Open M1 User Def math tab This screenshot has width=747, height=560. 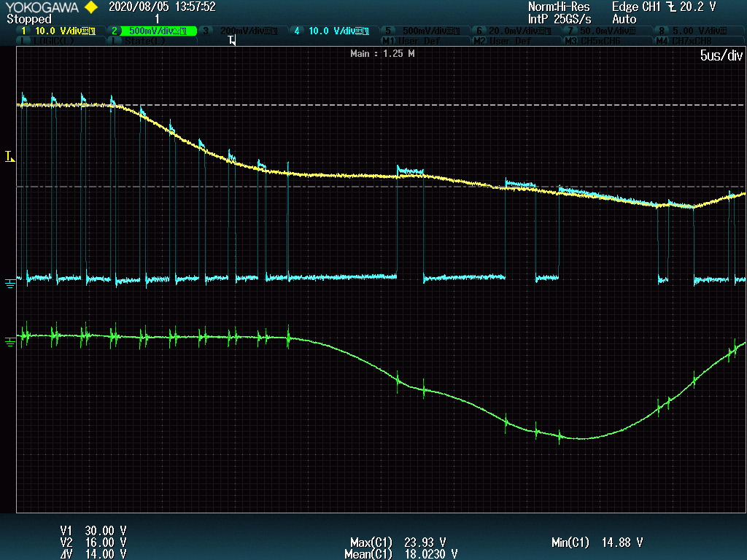(425, 42)
